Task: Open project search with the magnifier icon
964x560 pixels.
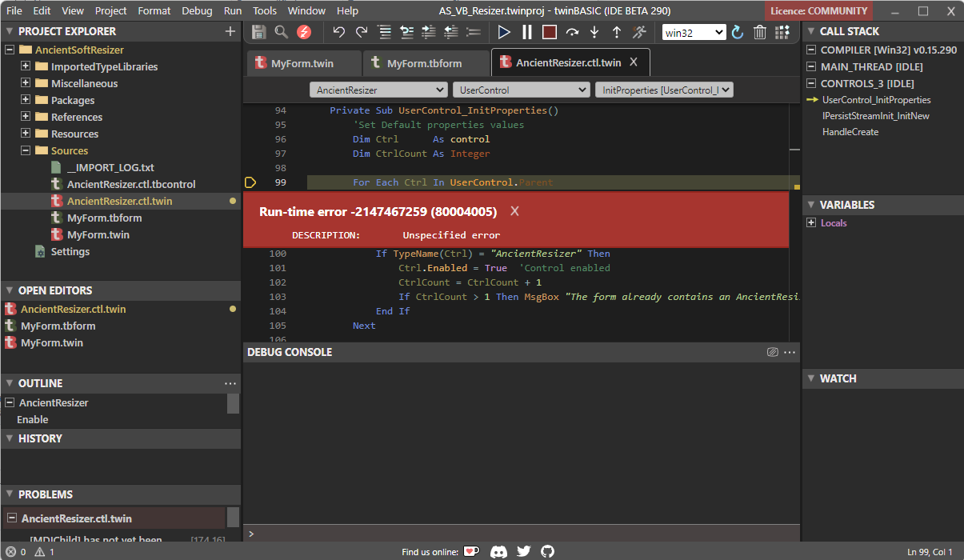Action: tap(279, 31)
